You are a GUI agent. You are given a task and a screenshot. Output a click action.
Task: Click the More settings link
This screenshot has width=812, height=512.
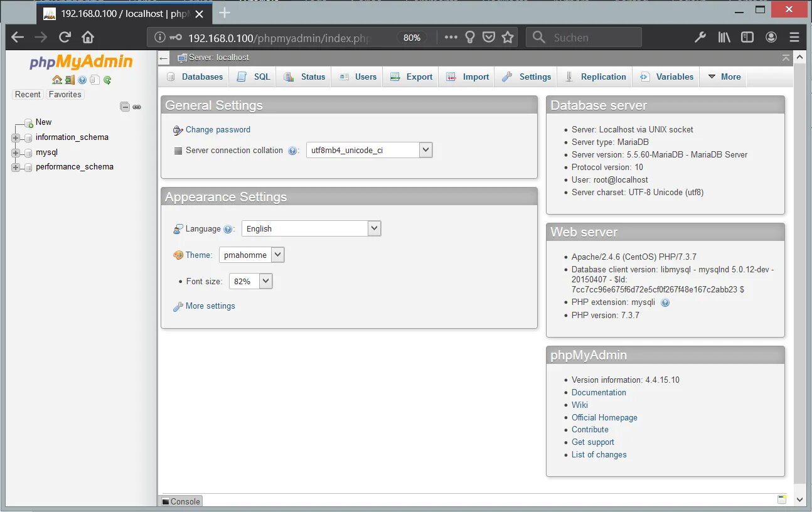point(210,306)
